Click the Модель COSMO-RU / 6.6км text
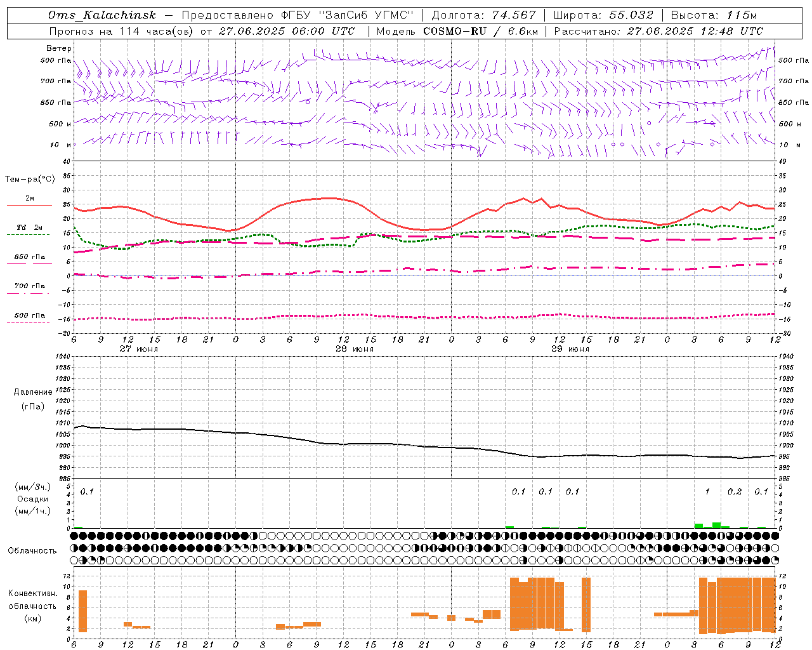The width and height of the screenshot is (812, 650). 457,31
